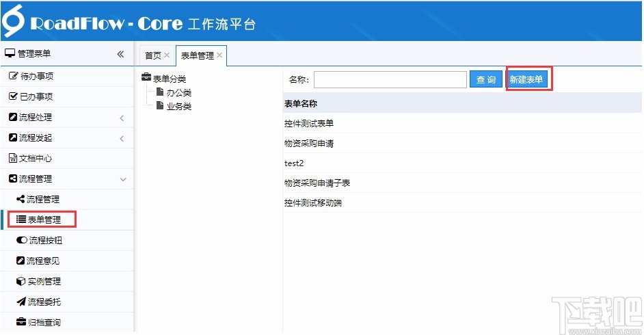Select the 业务类 category

[x=178, y=107]
